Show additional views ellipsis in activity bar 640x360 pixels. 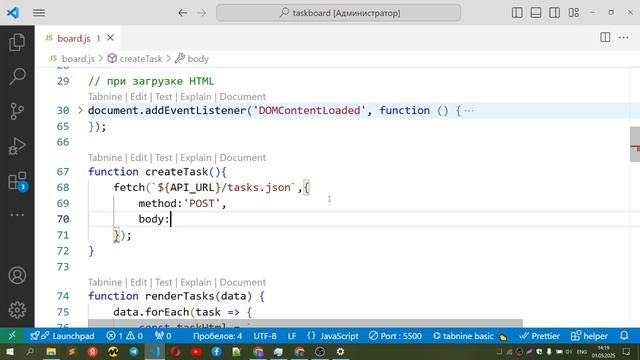click(x=17, y=215)
